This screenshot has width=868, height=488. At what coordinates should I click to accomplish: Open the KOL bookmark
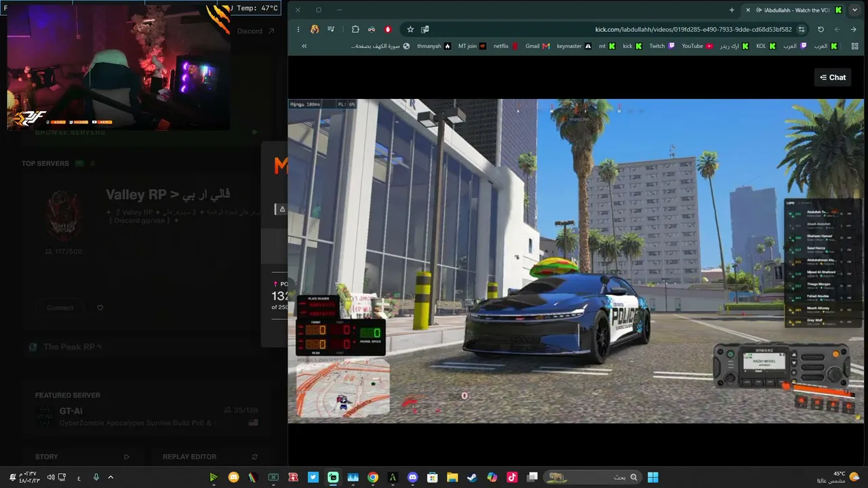(766, 46)
